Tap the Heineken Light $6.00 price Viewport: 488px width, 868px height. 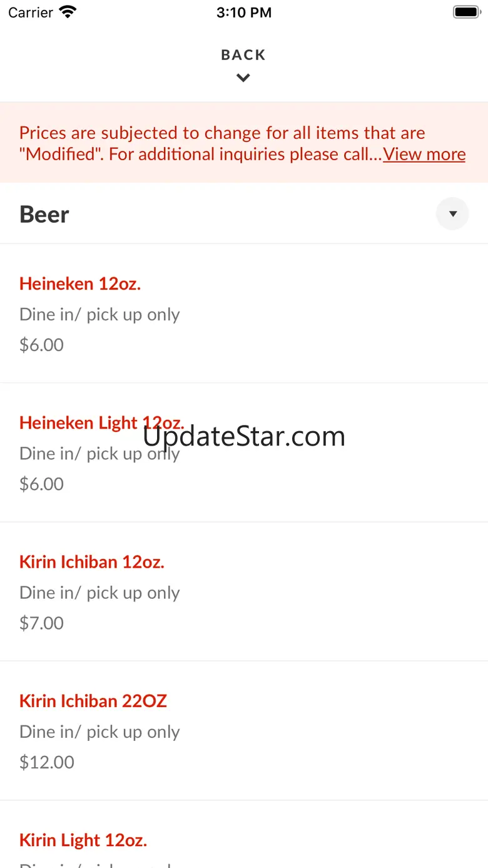click(41, 484)
